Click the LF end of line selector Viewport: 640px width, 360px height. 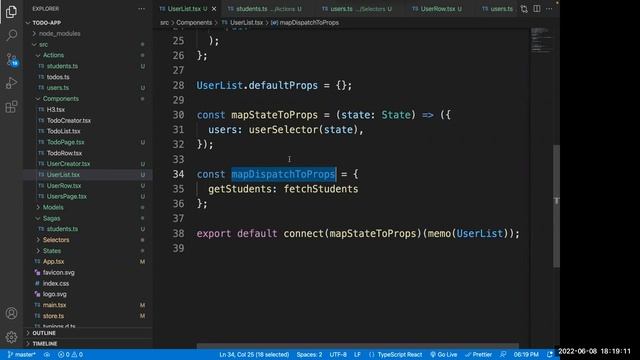[x=357, y=354]
